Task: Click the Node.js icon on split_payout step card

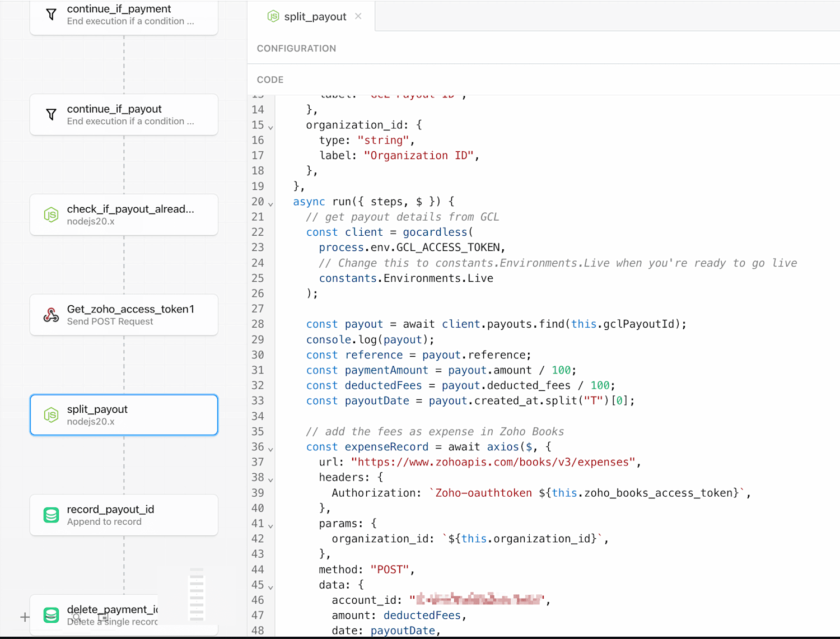Action: pos(51,415)
